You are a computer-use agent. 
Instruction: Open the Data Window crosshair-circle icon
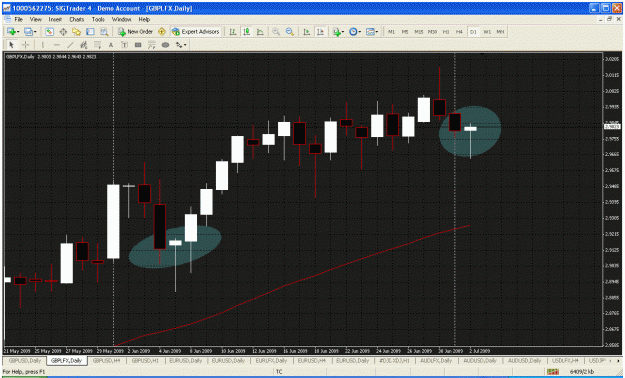coord(63,32)
